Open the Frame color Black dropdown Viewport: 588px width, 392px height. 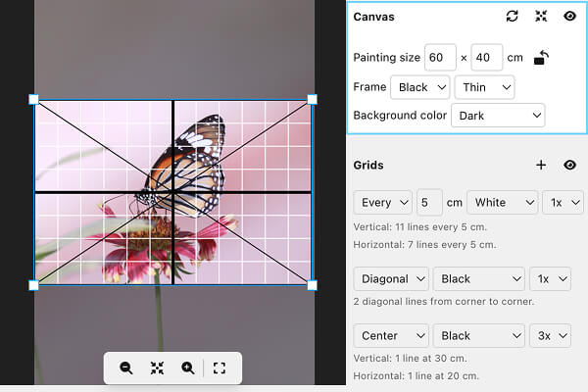coord(419,87)
